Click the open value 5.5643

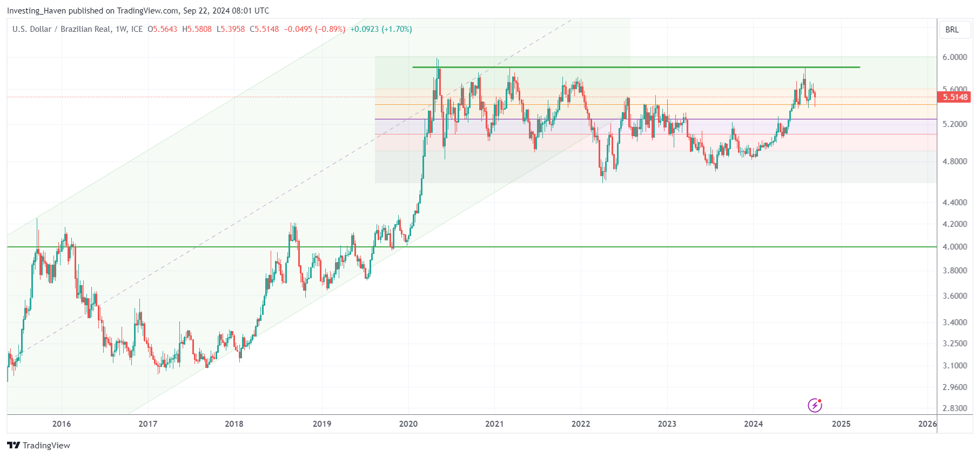(165, 29)
